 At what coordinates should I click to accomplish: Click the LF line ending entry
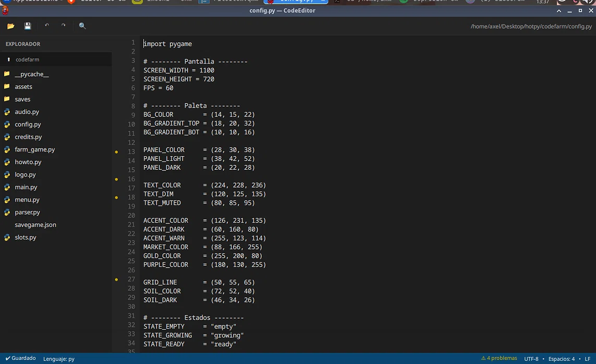587,359
